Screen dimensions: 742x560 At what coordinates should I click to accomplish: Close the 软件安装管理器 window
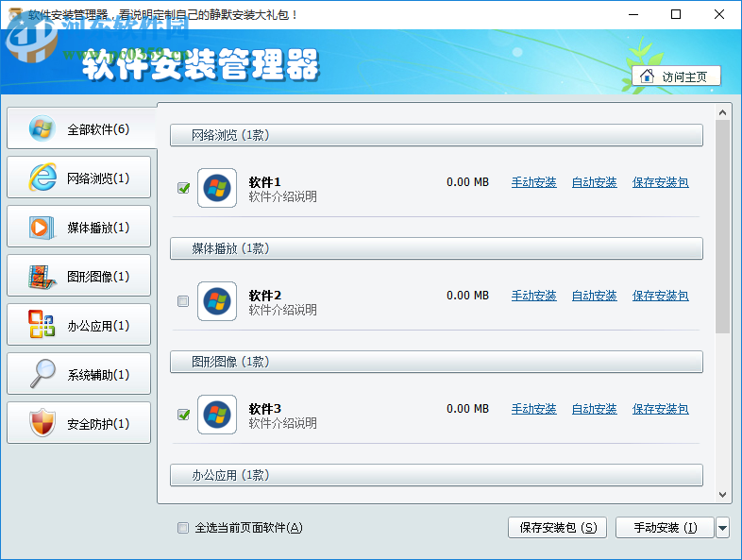click(x=719, y=15)
